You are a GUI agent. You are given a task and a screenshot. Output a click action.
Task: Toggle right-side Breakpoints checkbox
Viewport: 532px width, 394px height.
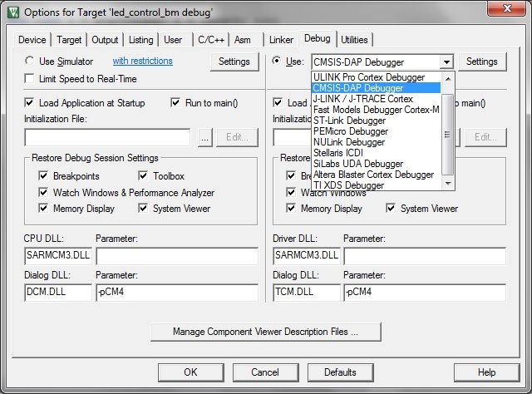(x=291, y=175)
